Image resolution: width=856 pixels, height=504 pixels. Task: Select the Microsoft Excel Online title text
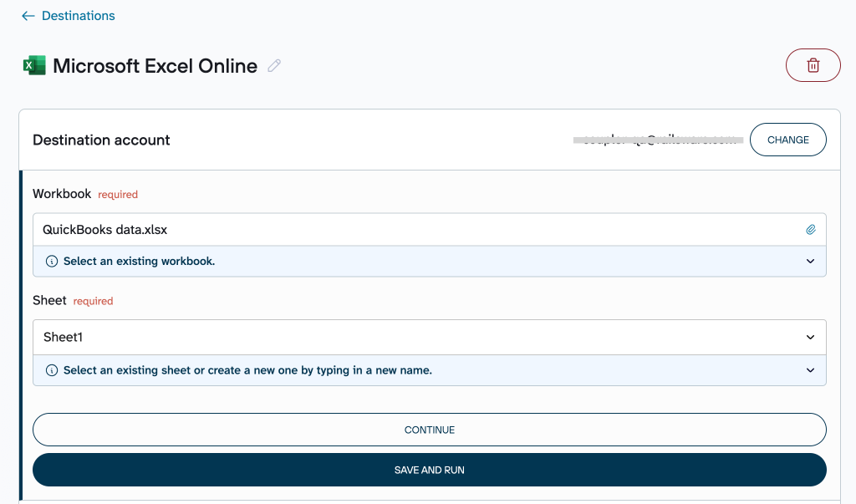coord(155,66)
